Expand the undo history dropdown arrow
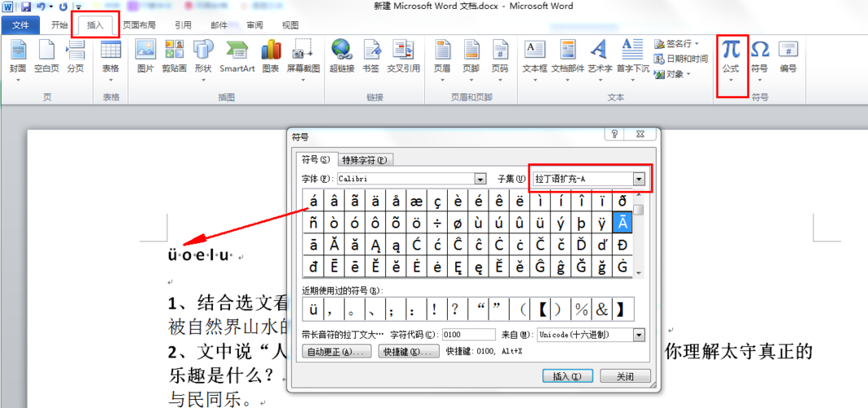This screenshot has height=408, width=868. click(x=51, y=7)
